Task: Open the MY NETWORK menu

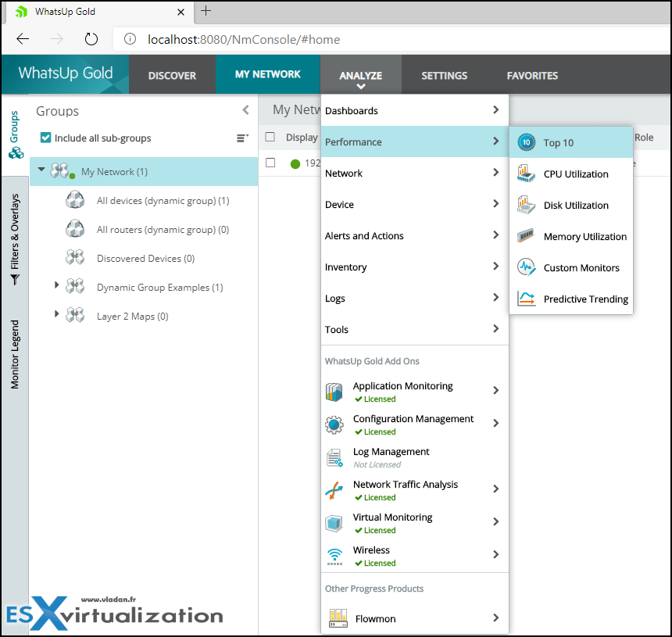Action: [268, 74]
